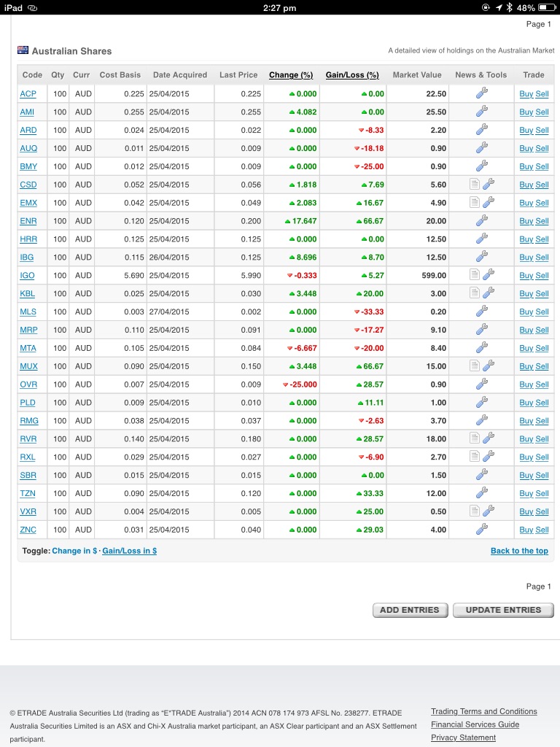Viewport: 560px width, 747px height.
Task: Click the ADD ENTRIES button
Action: click(x=410, y=611)
